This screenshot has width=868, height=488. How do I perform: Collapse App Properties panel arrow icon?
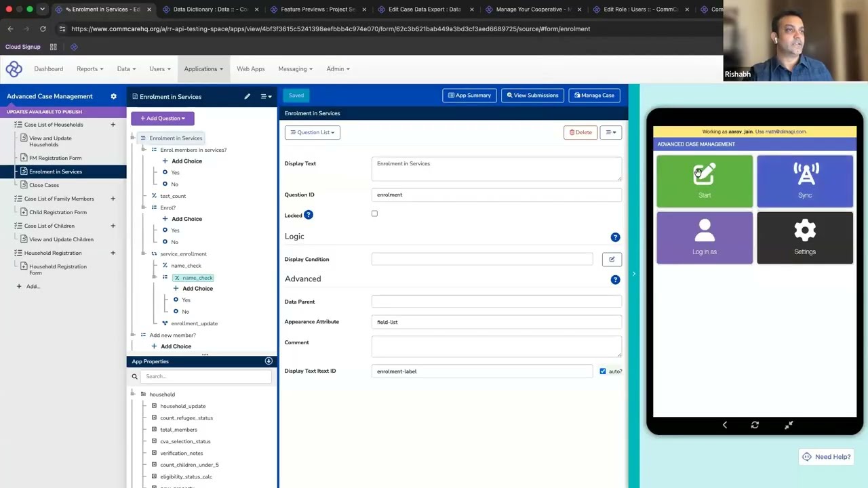pos(269,361)
